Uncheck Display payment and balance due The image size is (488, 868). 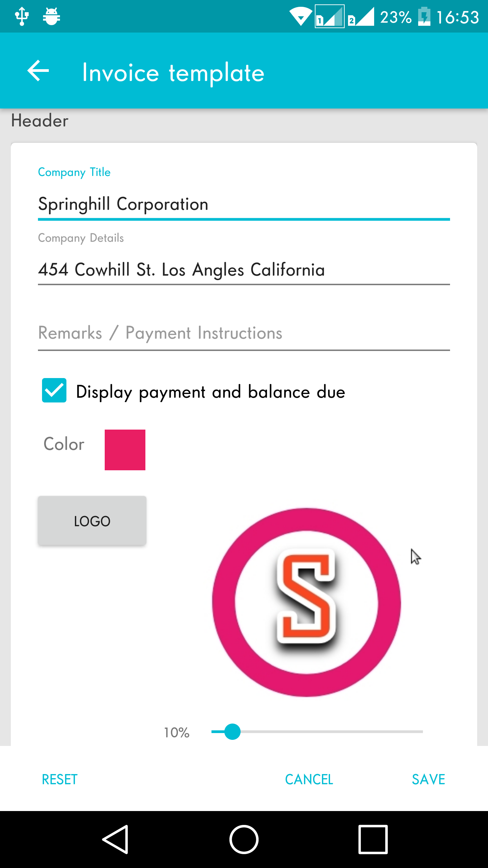click(54, 390)
